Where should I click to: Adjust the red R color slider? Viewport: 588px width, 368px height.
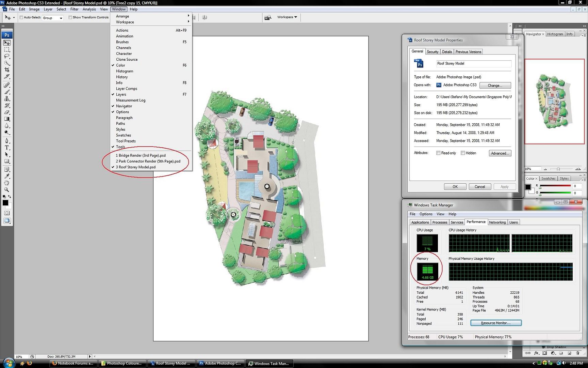click(555, 186)
